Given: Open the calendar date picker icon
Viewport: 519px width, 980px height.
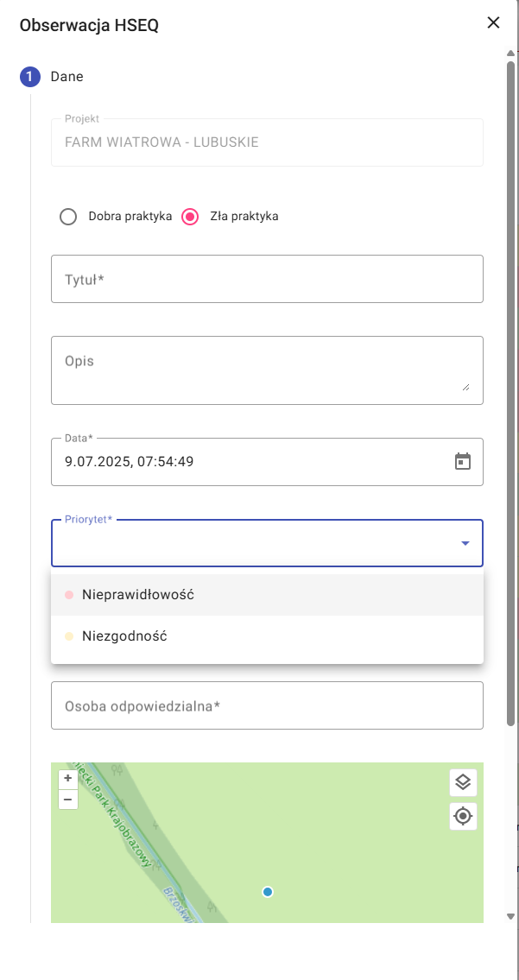Looking at the screenshot, I should (463, 461).
